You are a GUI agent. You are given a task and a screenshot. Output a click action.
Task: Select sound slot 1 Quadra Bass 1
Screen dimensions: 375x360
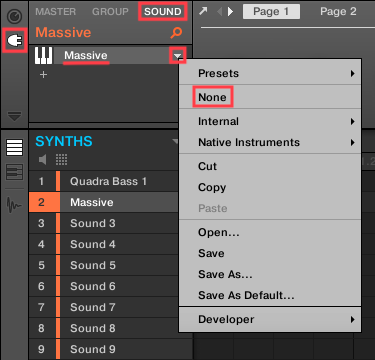[x=103, y=181]
